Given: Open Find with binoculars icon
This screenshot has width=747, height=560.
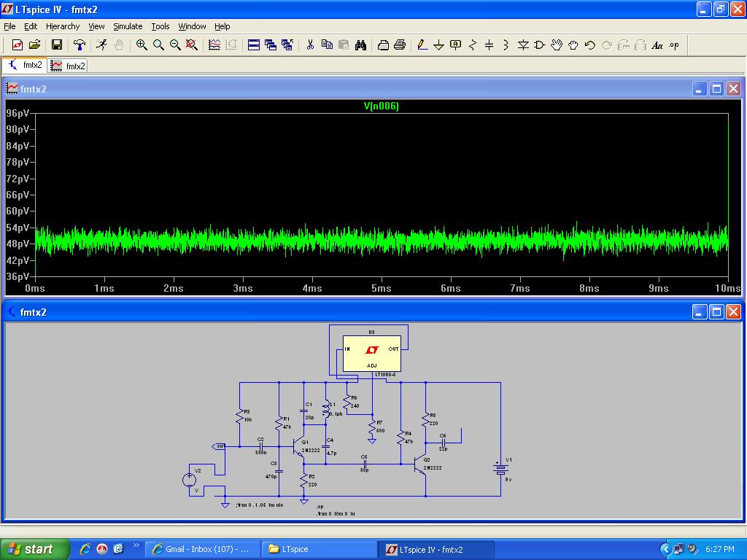Looking at the screenshot, I should (x=360, y=44).
